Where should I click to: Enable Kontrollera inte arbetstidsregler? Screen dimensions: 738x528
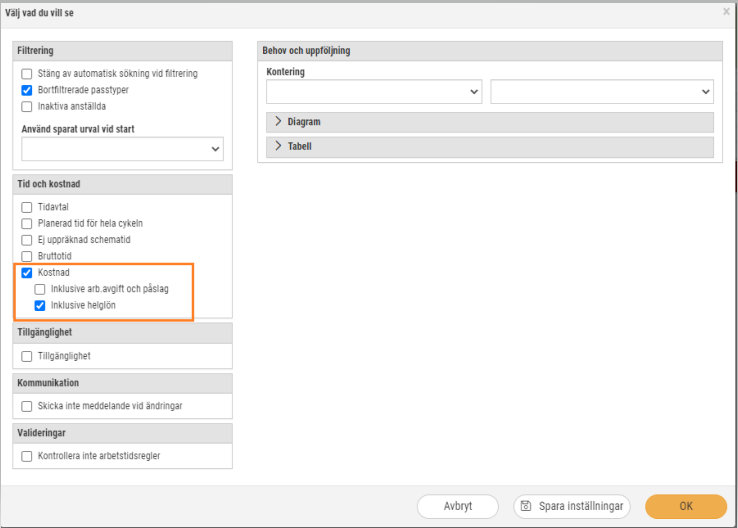pos(27,456)
